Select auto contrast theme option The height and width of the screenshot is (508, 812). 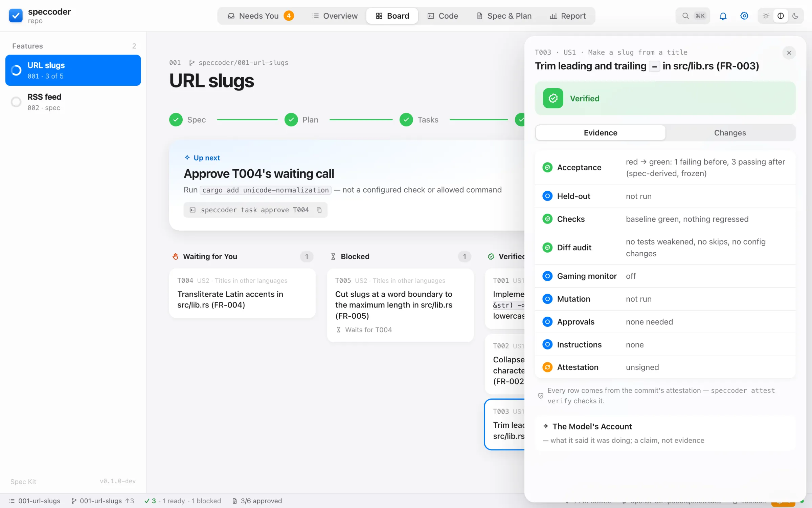781,16
